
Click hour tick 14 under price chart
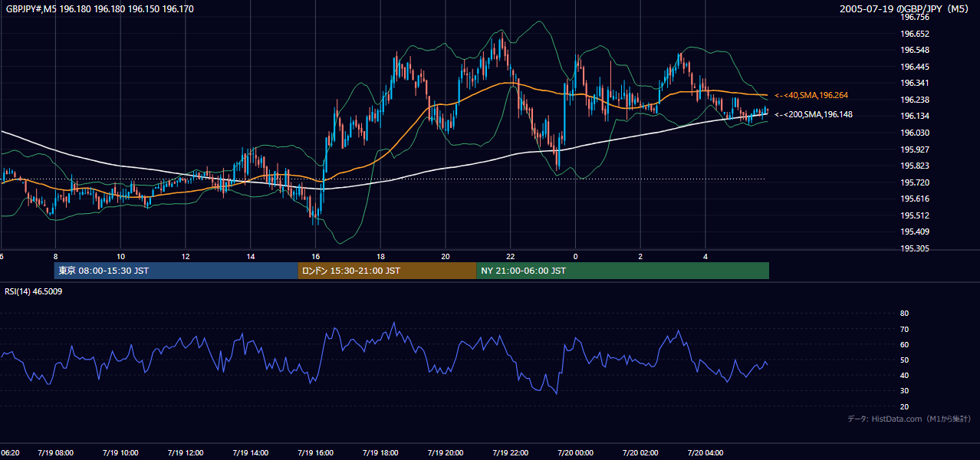[251, 256]
